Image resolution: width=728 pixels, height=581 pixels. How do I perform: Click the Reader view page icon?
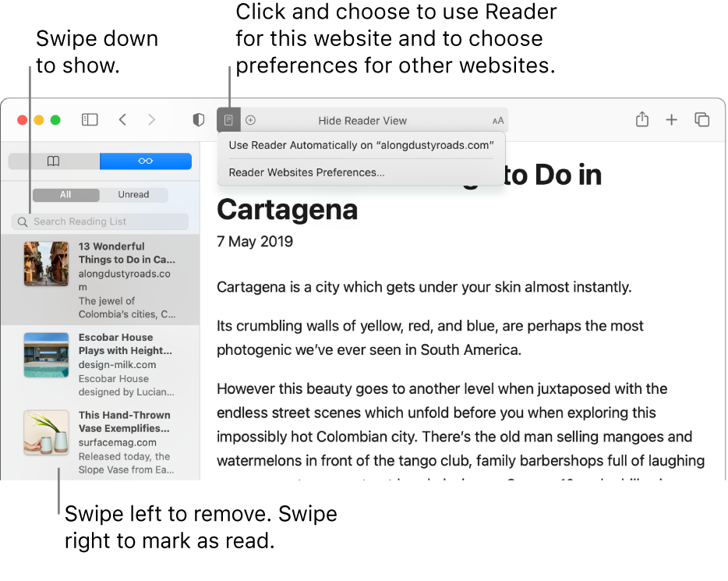228,120
